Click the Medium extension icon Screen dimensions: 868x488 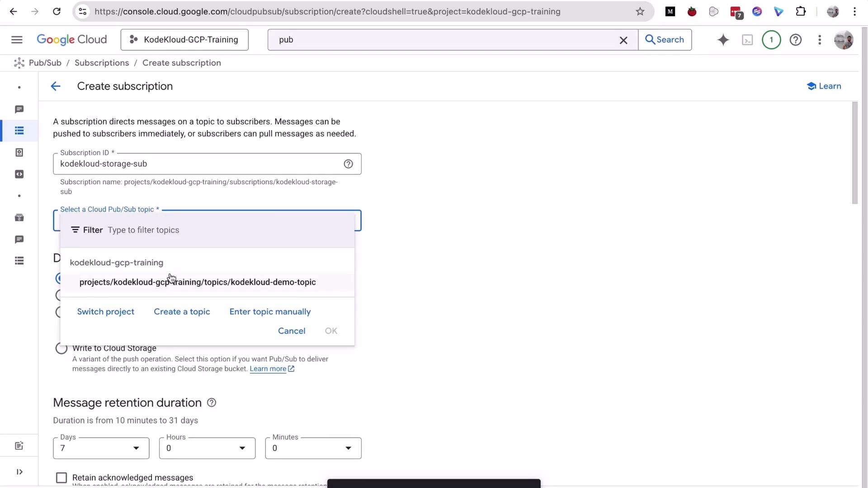(670, 12)
